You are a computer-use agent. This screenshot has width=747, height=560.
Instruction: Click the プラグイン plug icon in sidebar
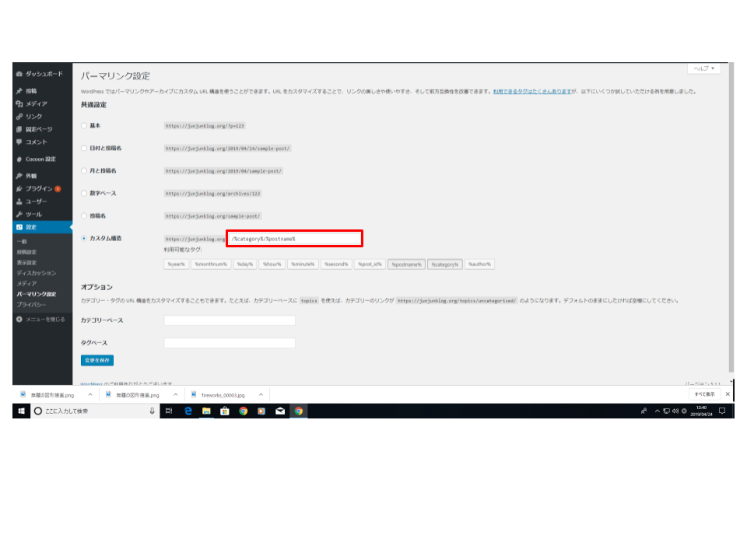19,189
